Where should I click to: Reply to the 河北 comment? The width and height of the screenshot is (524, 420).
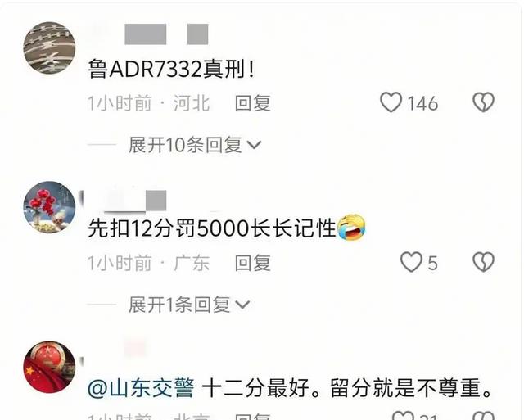[253, 103]
